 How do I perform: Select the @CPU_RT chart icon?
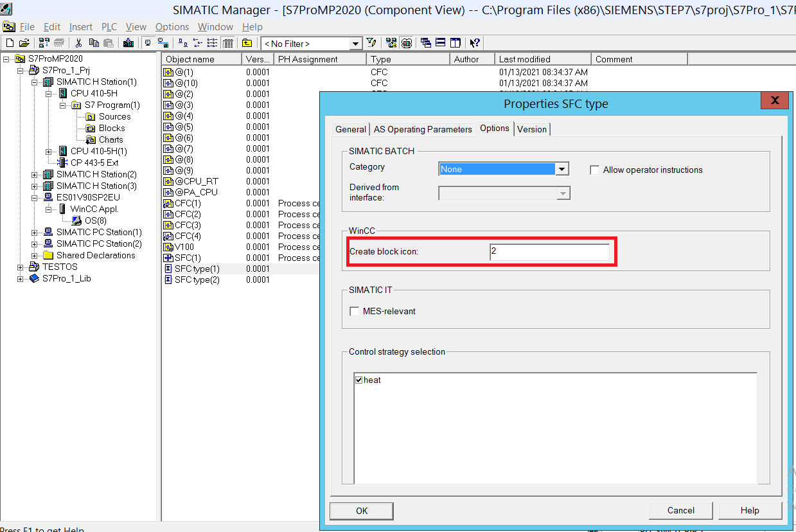[169, 181]
